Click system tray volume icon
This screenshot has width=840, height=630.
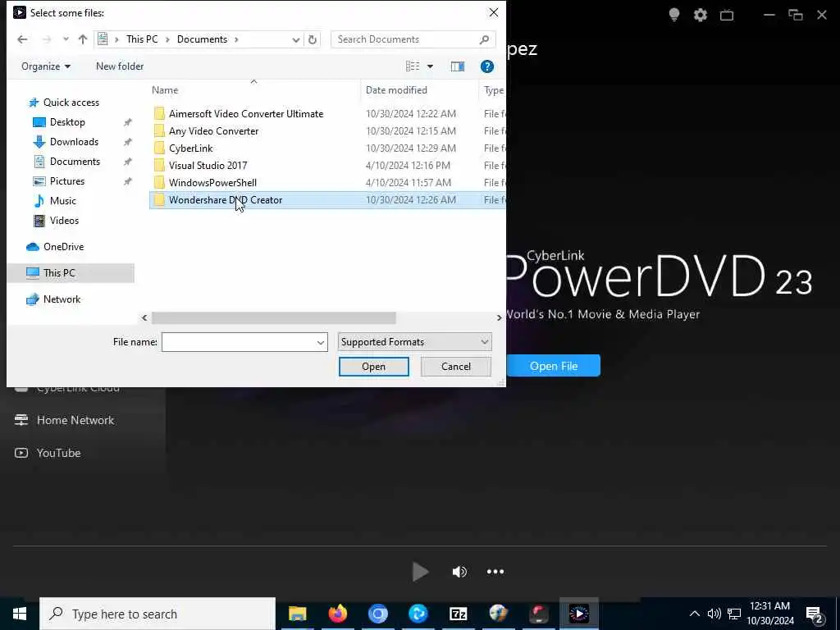point(714,614)
